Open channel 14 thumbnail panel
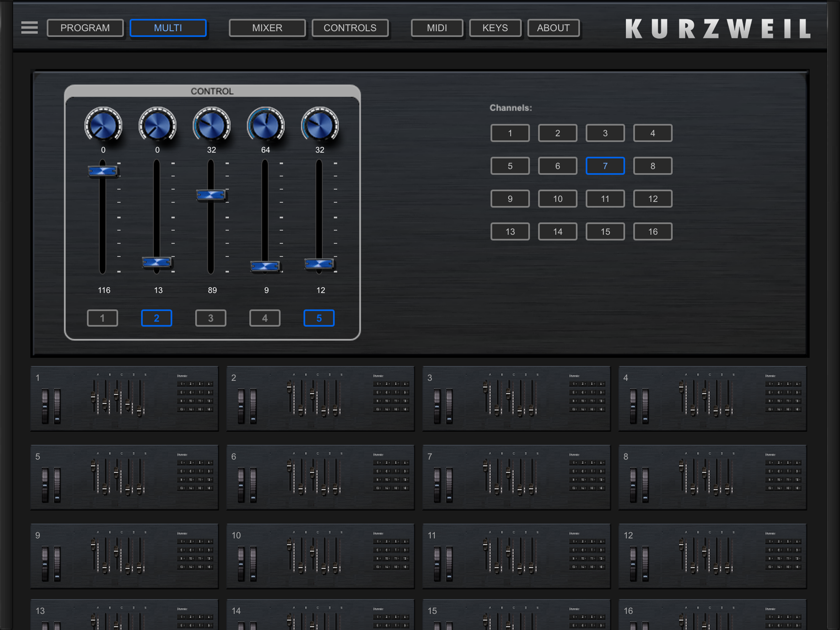This screenshot has height=630, width=840. pos(320,615)
